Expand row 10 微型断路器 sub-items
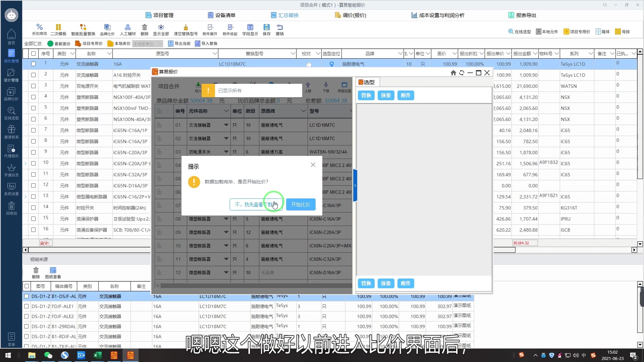 [25, 163]
